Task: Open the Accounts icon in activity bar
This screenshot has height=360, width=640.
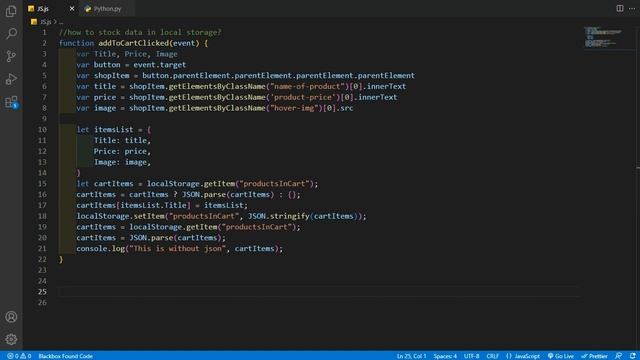Action: pyautogui.click(x=11, y=317)
